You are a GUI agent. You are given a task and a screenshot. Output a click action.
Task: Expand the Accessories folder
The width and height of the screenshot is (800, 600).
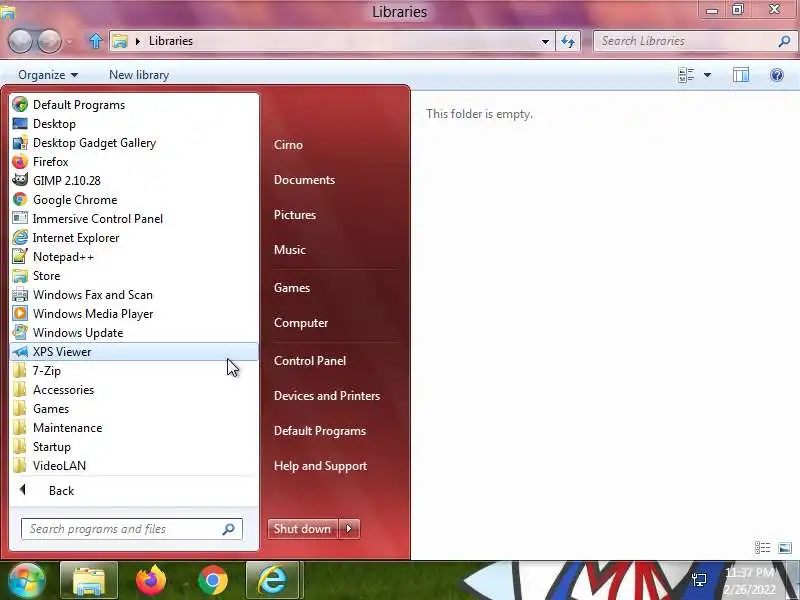pos(134,390)
